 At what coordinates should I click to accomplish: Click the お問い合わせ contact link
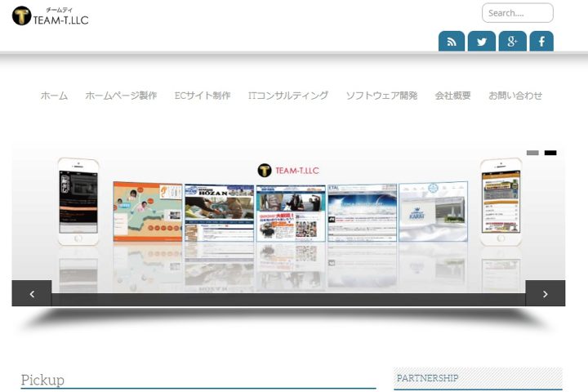coord(515,96)
